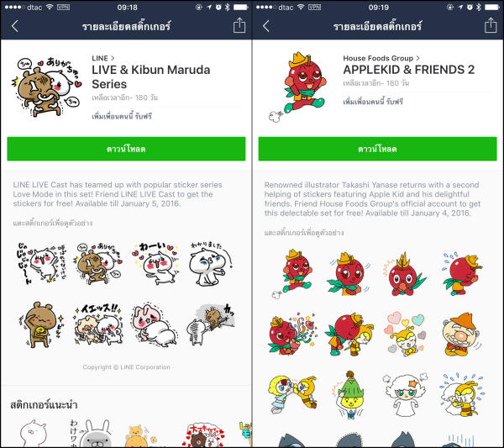
Task: Preview the pink rabbit hugging sticker
Action: [155, 324]
